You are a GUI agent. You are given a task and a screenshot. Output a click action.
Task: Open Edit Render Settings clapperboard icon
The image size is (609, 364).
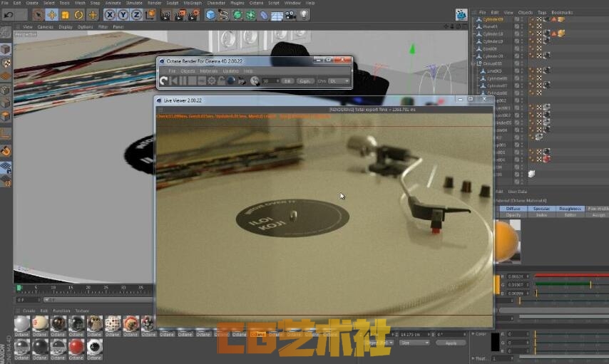point(193,15)
